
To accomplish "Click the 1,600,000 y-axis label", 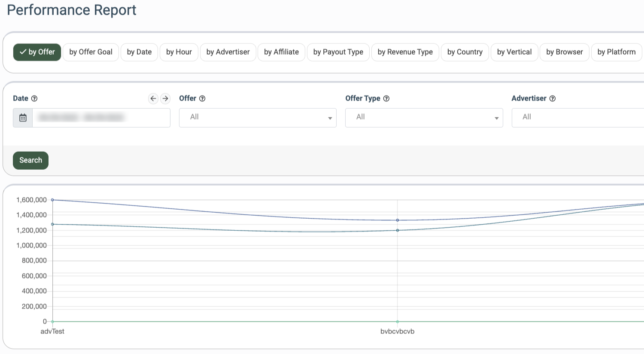I will [x=31, y=200].
